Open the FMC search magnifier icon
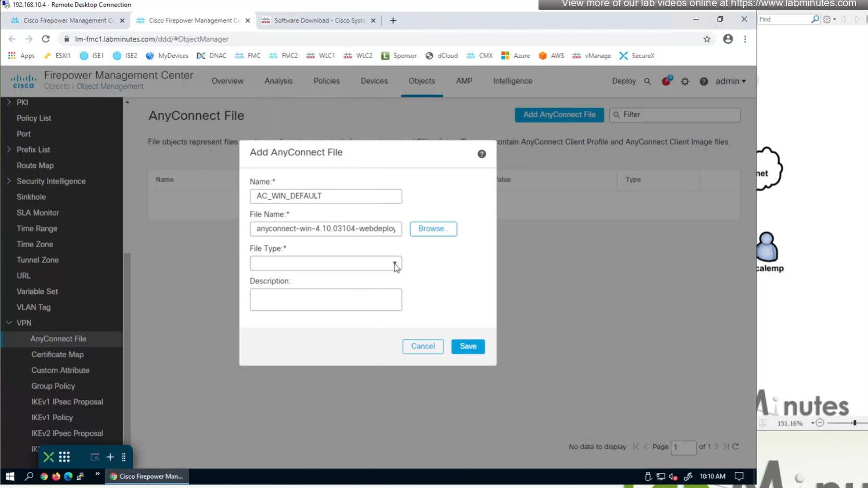The image size is (868, 488). coord(647,81)
